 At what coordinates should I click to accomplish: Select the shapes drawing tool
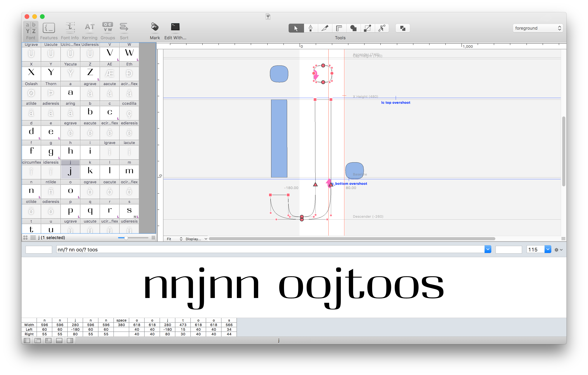point(353,28)
